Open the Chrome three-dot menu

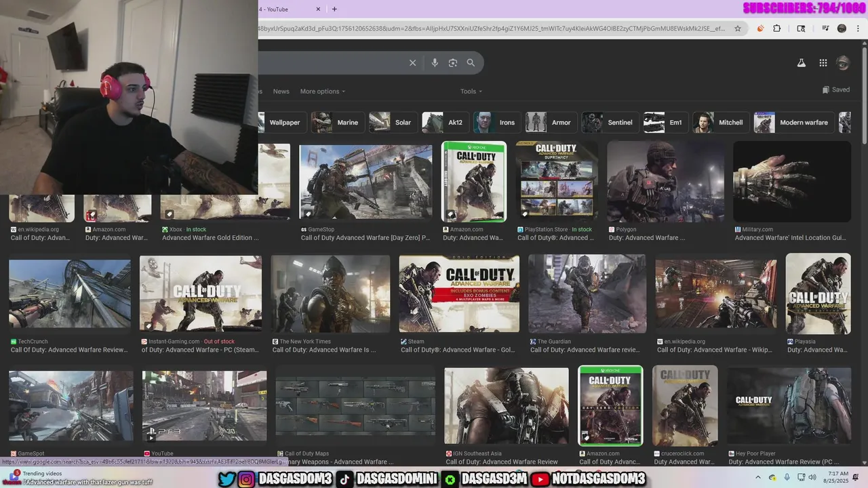[856, 28]
